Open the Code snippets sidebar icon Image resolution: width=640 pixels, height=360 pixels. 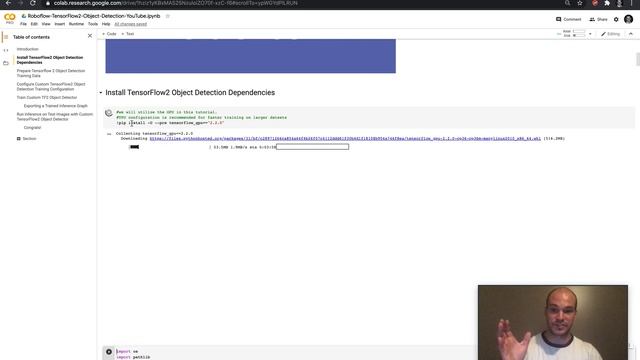point(6,50)
